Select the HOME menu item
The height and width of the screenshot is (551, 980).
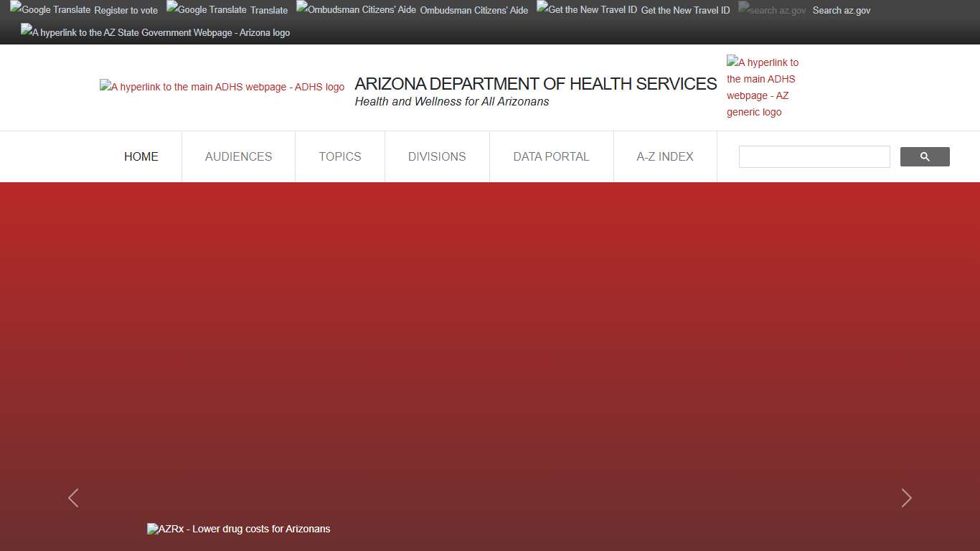tap(141, 156)
